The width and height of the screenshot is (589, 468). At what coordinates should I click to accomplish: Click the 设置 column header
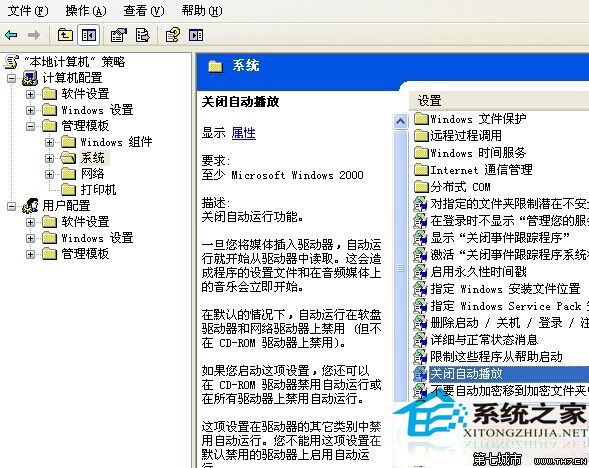coord(499,100)
